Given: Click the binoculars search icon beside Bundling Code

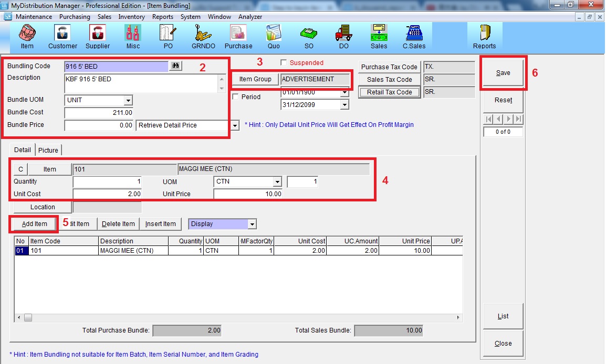Looking at the screenshot, I should point(176,66).
